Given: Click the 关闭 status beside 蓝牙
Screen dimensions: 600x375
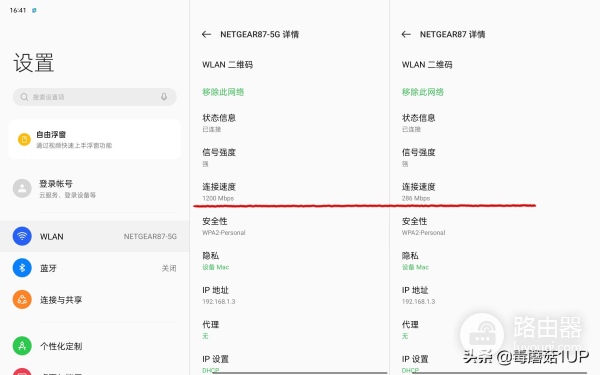Looking at the screenshot, I should (x=169, y=268).
